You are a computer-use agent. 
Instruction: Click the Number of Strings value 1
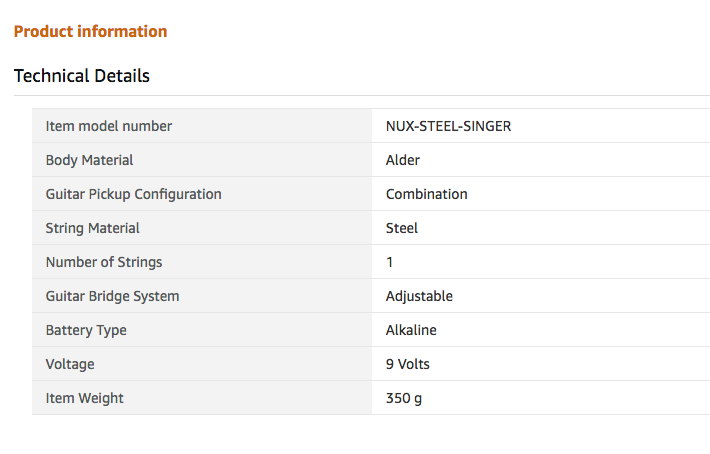[x=389, y=262]
